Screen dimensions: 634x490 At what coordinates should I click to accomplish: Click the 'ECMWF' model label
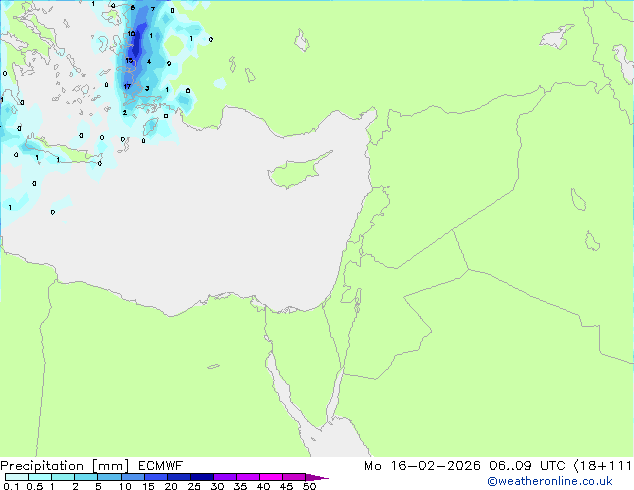pyautogui.click(x=161, y=466)
